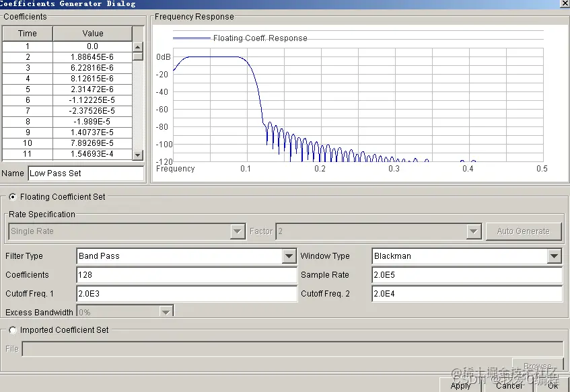Viewport: 570px width, 392px height.
Task: Click the Cutoff Freq. 2 input field
Action: coord(467,294)
